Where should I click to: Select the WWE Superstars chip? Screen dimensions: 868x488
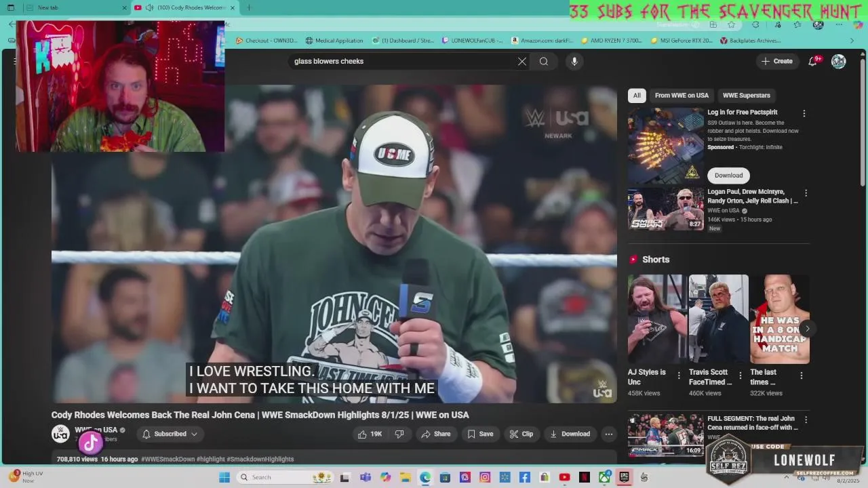pos(746,96)
